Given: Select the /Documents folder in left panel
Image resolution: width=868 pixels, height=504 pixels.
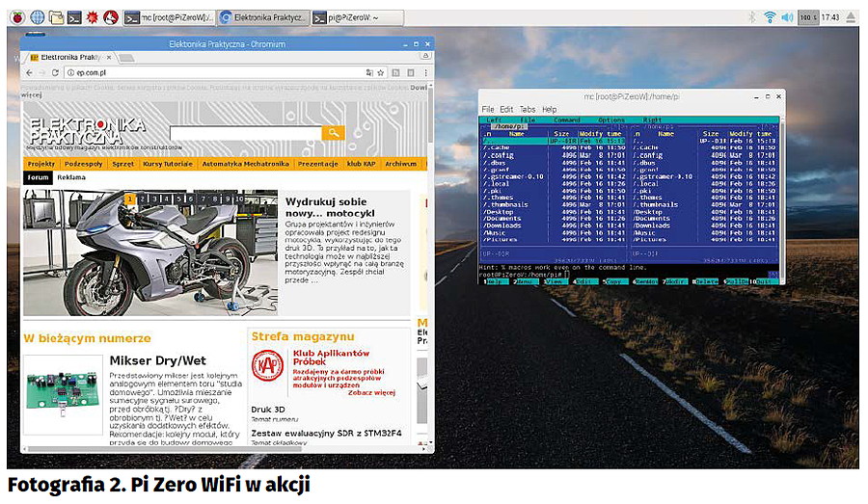Looking at the screenshot, I should 502,219.
